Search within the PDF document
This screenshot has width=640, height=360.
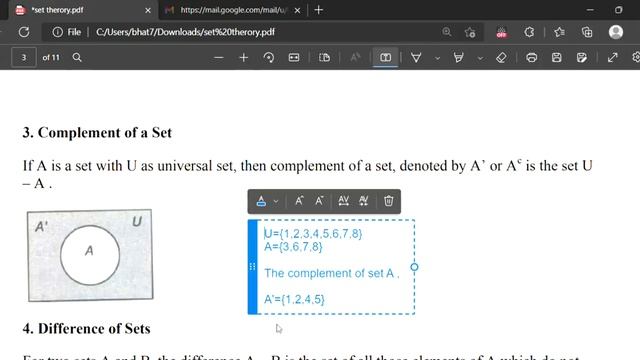pyautogui.click(x=77, y=58)
